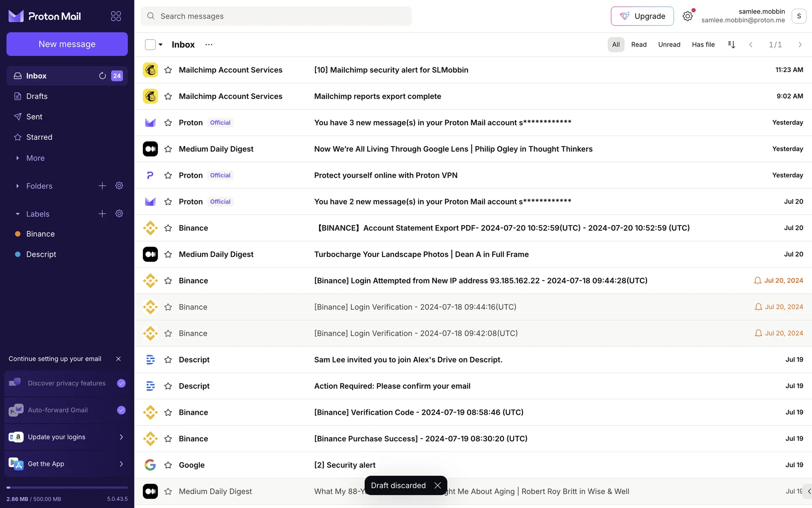Screen dimensions: 812x508
Task: Refresh the Inbox with reload icon
Action: click(x=102, y=76)
